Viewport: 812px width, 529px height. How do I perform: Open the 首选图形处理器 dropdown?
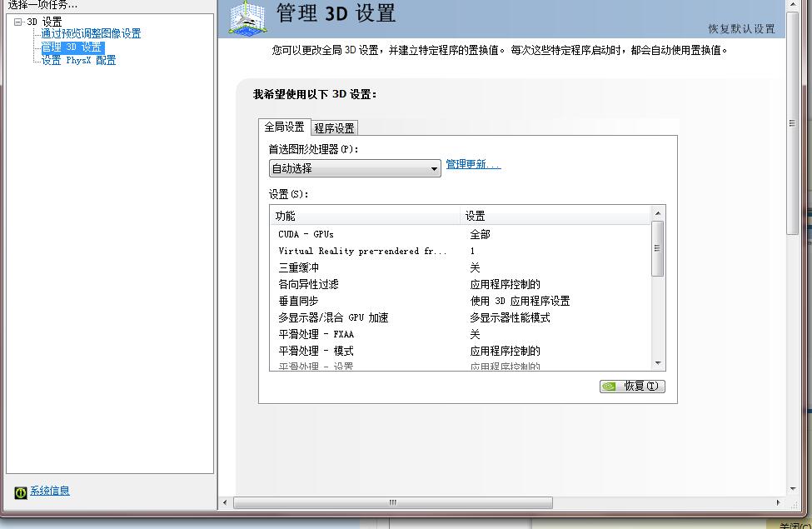coord(355,168)
